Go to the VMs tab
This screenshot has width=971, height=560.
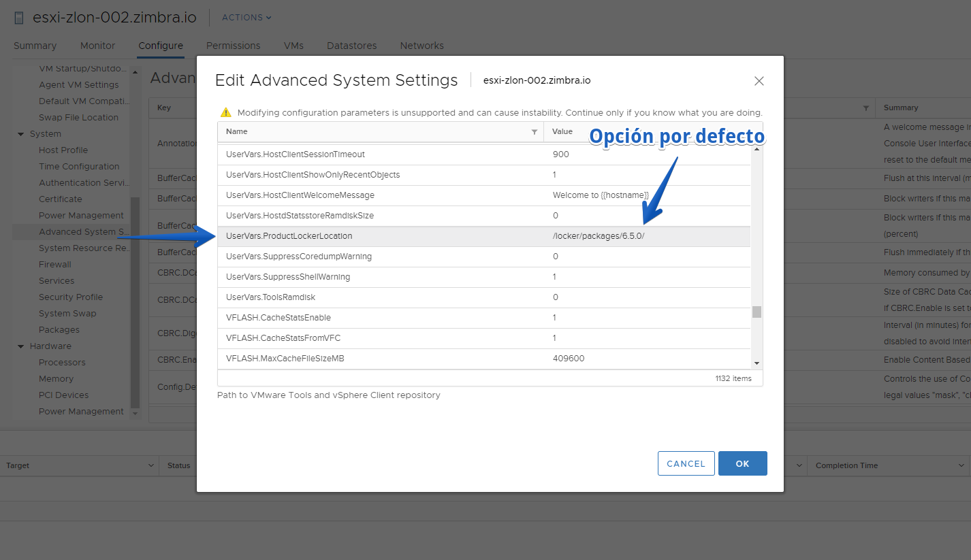[x=293, y=46]
